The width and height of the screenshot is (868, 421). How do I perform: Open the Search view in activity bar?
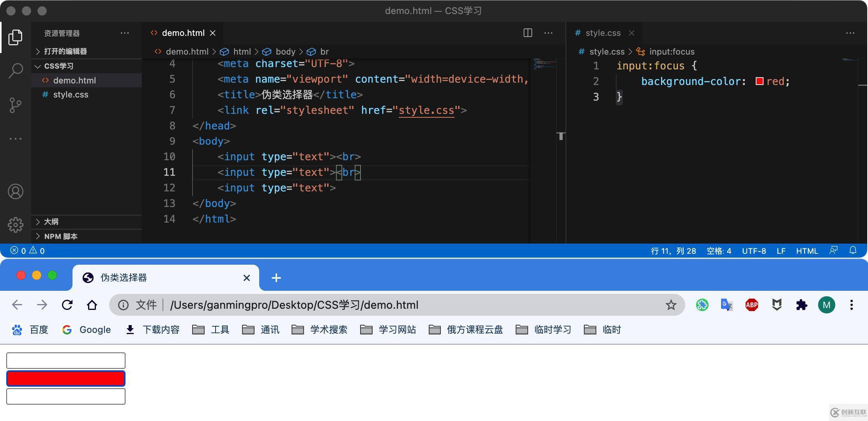pos(15,71)
